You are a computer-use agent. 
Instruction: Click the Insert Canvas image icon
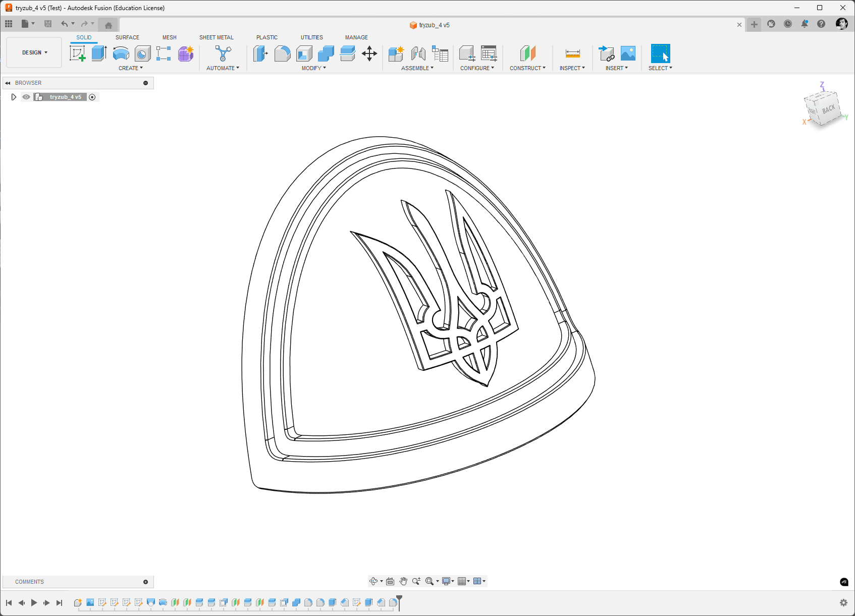coord(628,53)
